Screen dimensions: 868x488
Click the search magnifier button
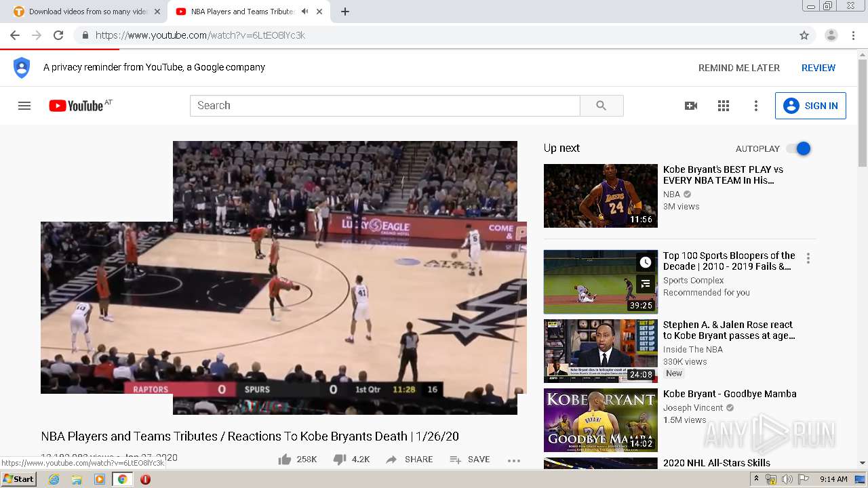click(x=601, y=106)
